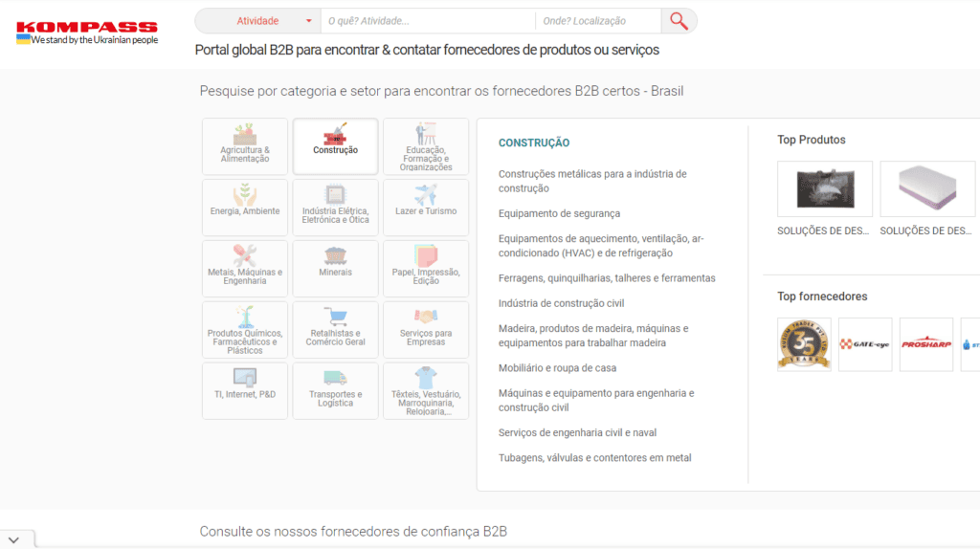Click the CONSTRUÇÃO heading link
Screen dimensions: 980x549
(x=534, y=143)
